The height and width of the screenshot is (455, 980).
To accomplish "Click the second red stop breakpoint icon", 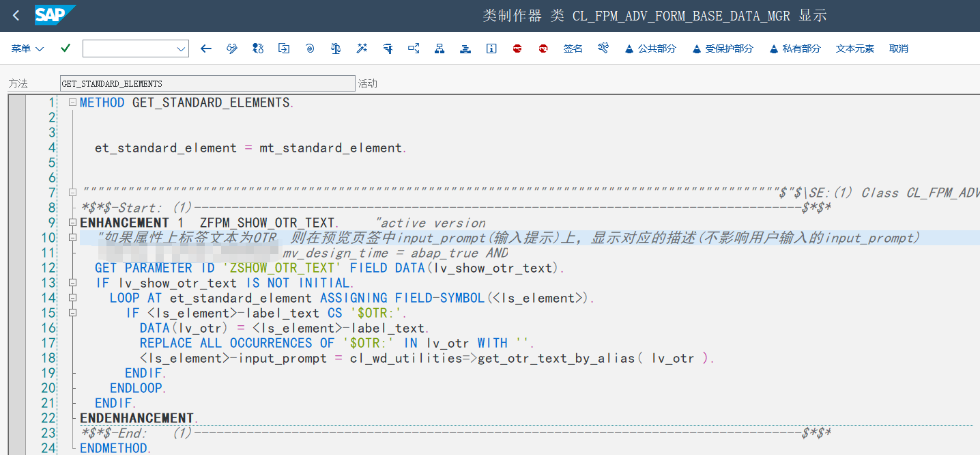I will click(543, 49).
